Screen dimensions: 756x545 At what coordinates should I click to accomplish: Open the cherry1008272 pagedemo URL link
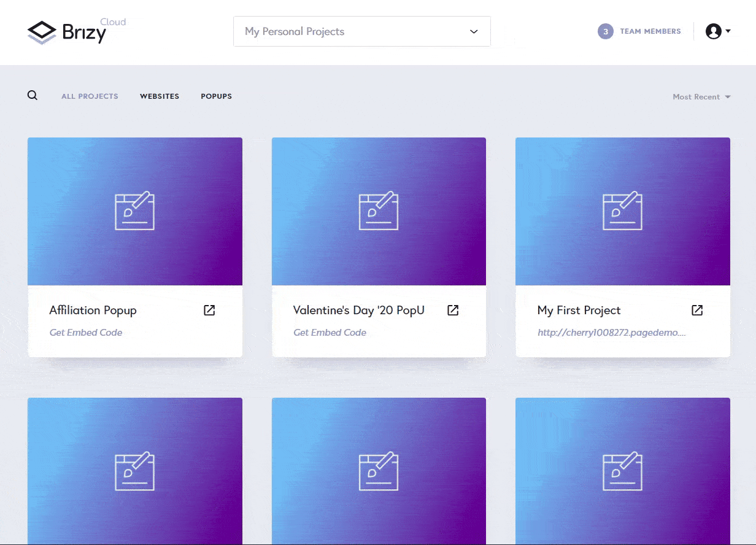click(611, 333)
